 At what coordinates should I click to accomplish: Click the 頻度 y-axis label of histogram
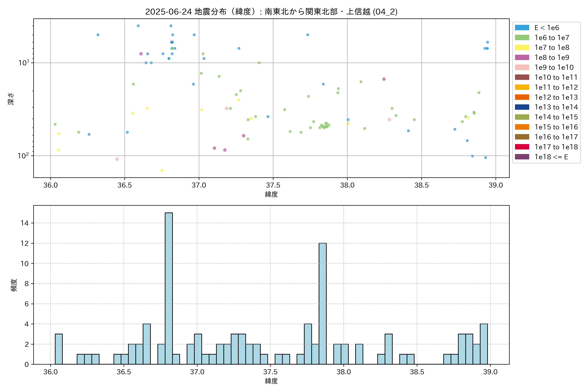pyautogui.click(x=14, y=285)
